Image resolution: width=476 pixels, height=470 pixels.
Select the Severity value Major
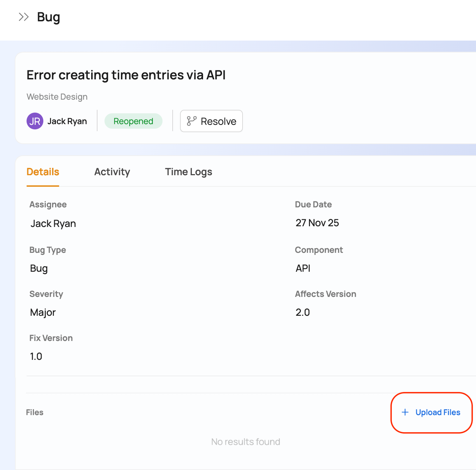[43, 312]
